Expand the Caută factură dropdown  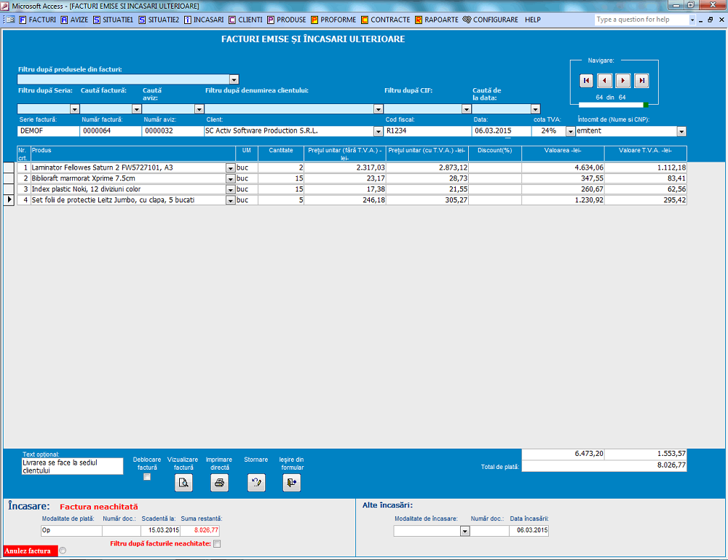[137, 109]
